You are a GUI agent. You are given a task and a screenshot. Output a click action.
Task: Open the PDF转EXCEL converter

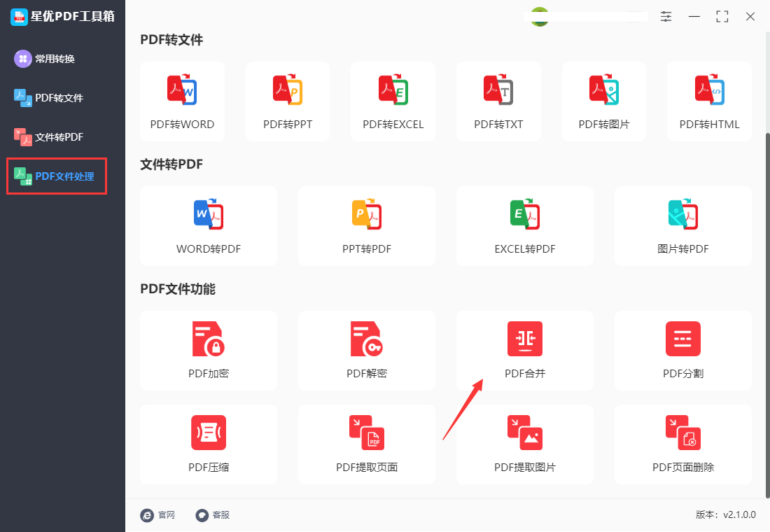coord(393,101)
